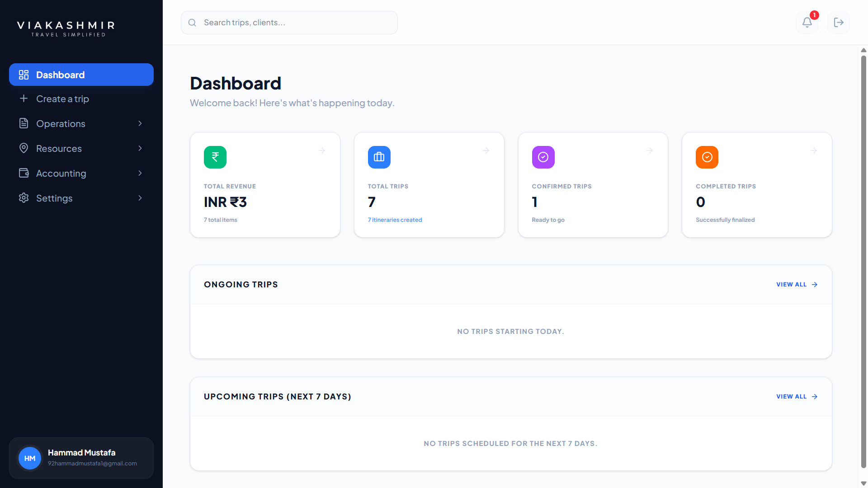
Task: Click the Dashboard grid icon in the sidebar
Action: [x=24, y=75]
